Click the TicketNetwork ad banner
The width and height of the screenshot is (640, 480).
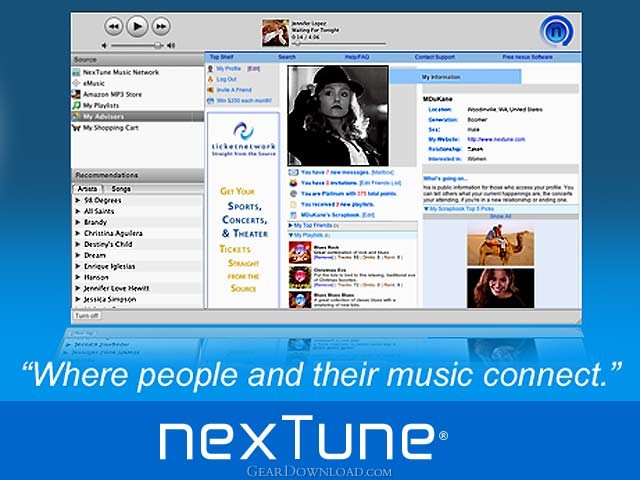click(244, 210)
